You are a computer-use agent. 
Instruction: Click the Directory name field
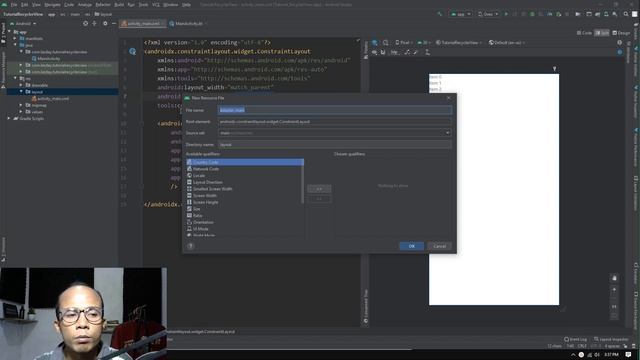(335, 144)
